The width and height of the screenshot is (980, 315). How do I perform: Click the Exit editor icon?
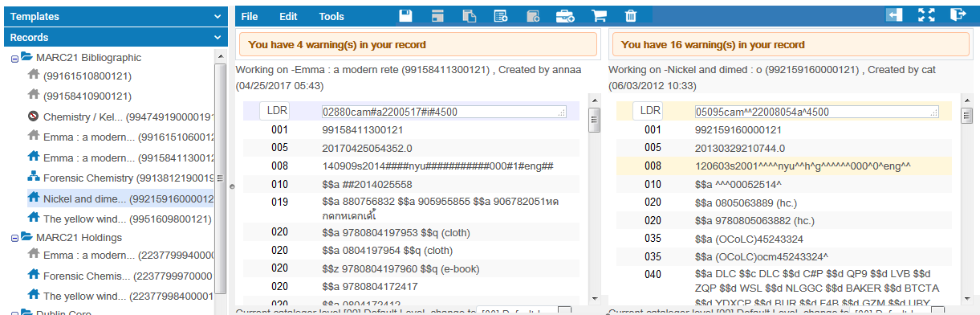coord(958,14)
